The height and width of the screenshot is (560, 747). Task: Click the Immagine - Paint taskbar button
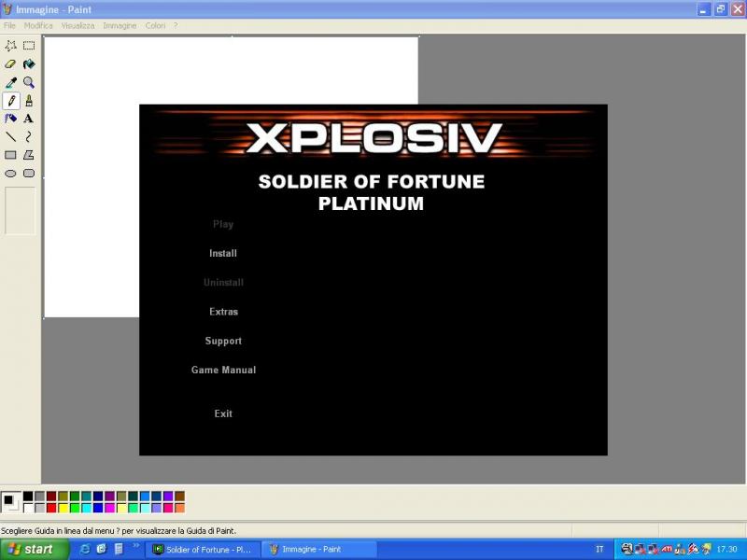(319, 549)
